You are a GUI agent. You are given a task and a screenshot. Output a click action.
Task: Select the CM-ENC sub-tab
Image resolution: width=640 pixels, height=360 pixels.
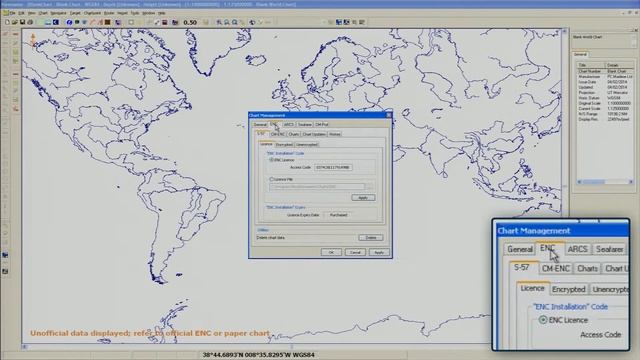click(278, 134)
